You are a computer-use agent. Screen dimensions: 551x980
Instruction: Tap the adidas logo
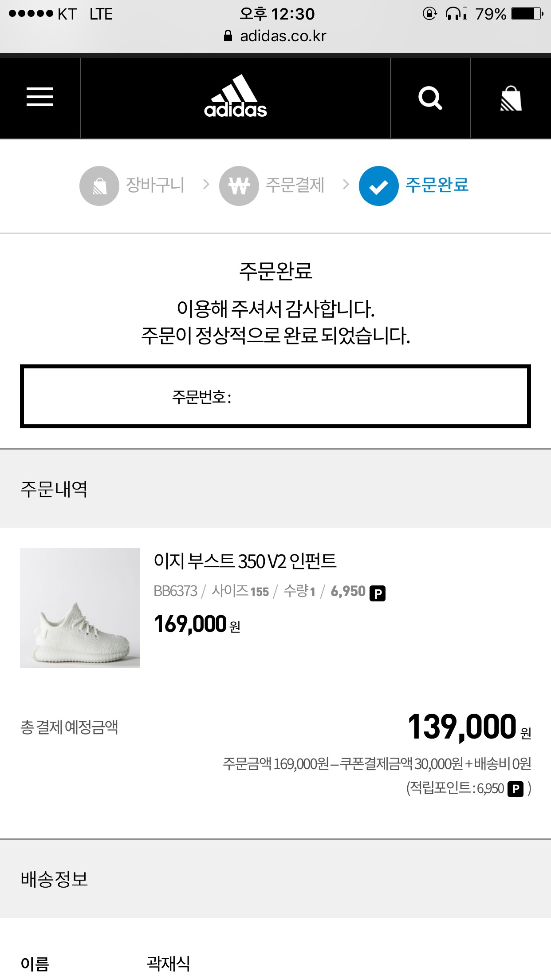click(x=236, y=98)
